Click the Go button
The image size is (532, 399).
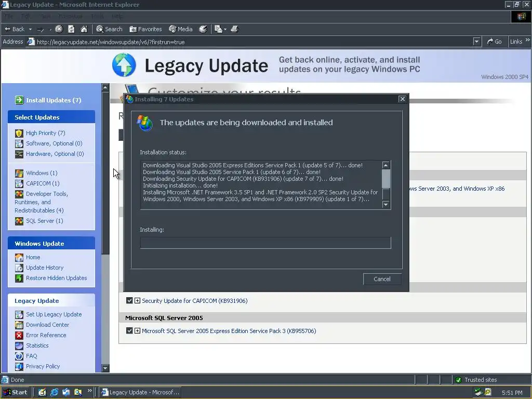(495, 42)
